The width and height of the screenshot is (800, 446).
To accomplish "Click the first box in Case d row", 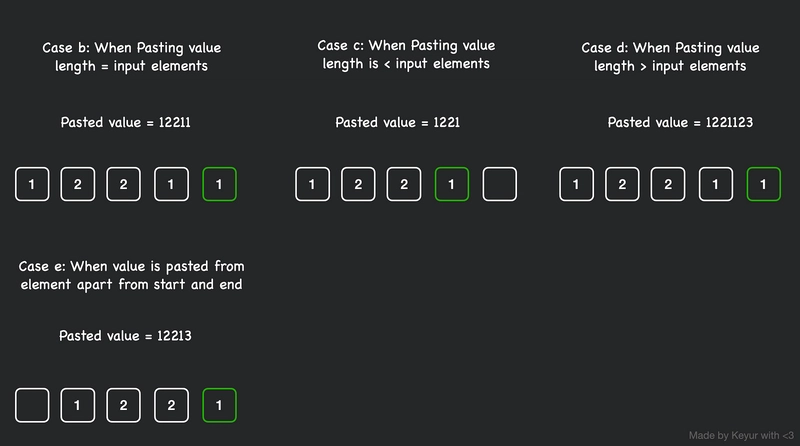I will tap(577, 184).
